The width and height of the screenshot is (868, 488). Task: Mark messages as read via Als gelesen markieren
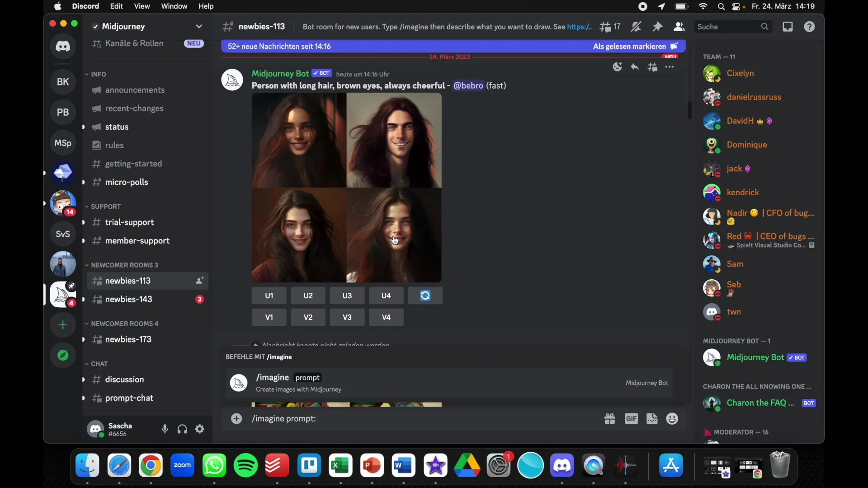636,47
